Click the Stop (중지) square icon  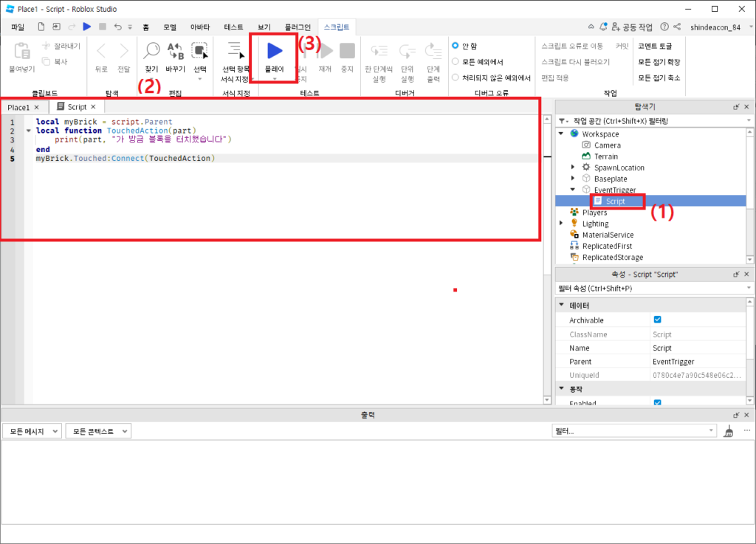click(347, 51)
